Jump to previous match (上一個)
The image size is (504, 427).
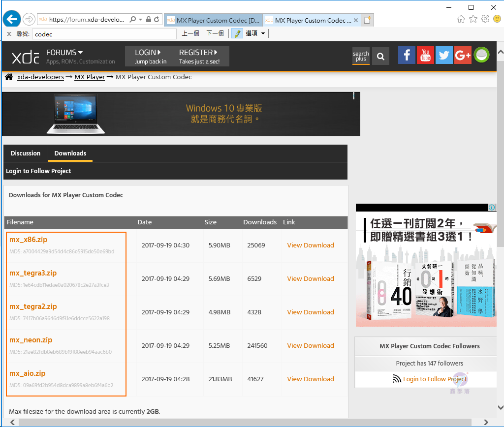pyautogui.click(x=190, y=33)
